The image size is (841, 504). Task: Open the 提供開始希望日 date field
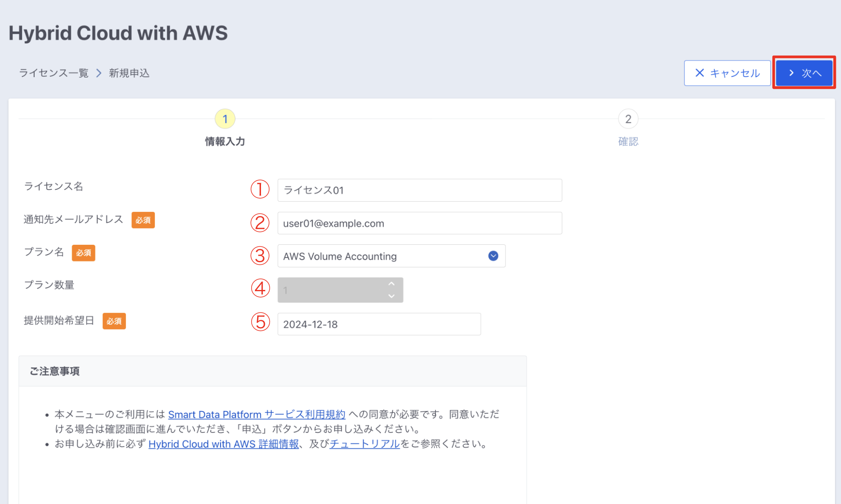pos(379,324)
